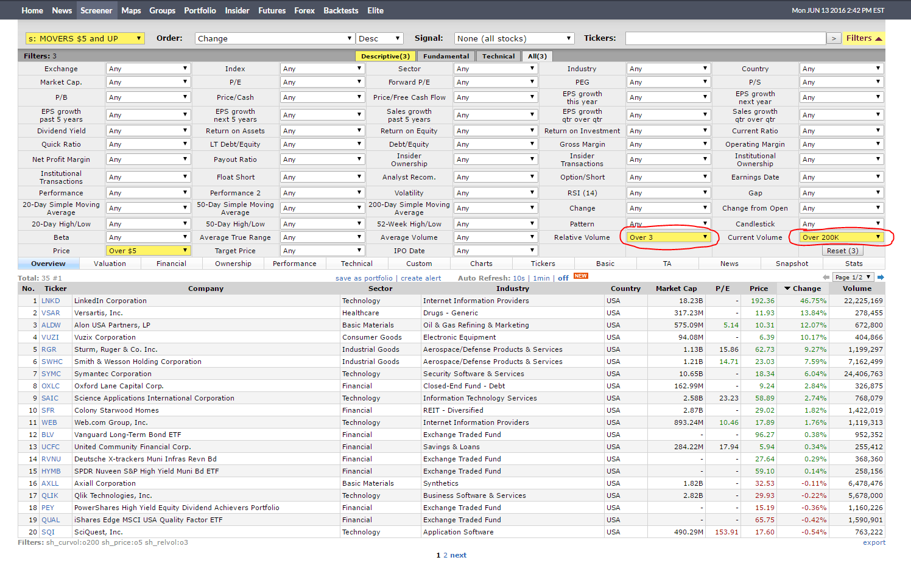Open the Forex menu item
This screenshot has height=588, width=911.
point(304,10)
